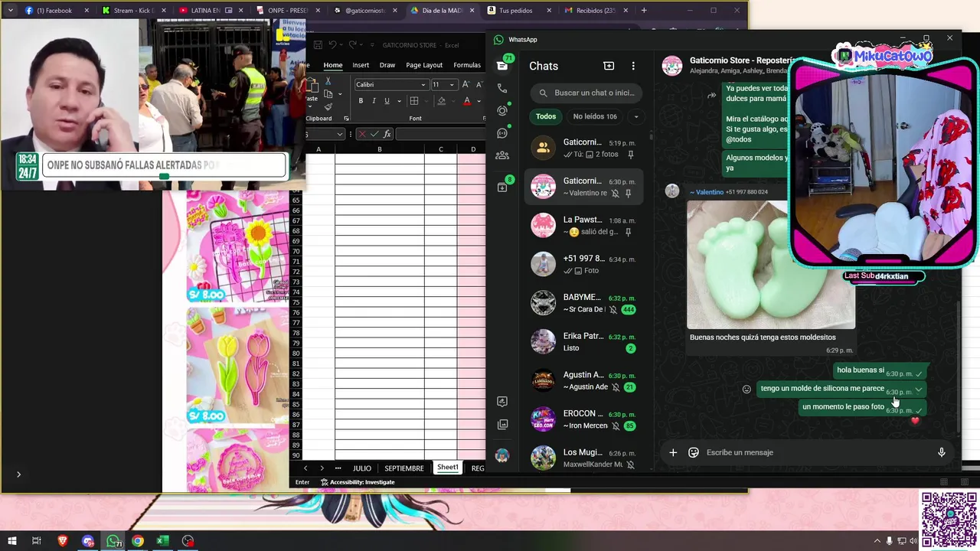
Task: Click the WhatsApp profile avatar at sidebar bottom
Action: pos(502,455)
